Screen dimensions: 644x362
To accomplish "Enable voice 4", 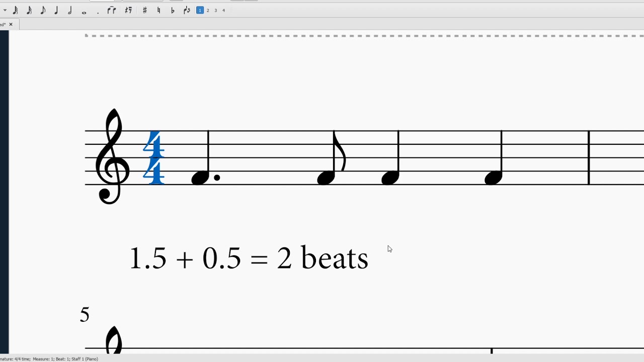I will [224, 10].
